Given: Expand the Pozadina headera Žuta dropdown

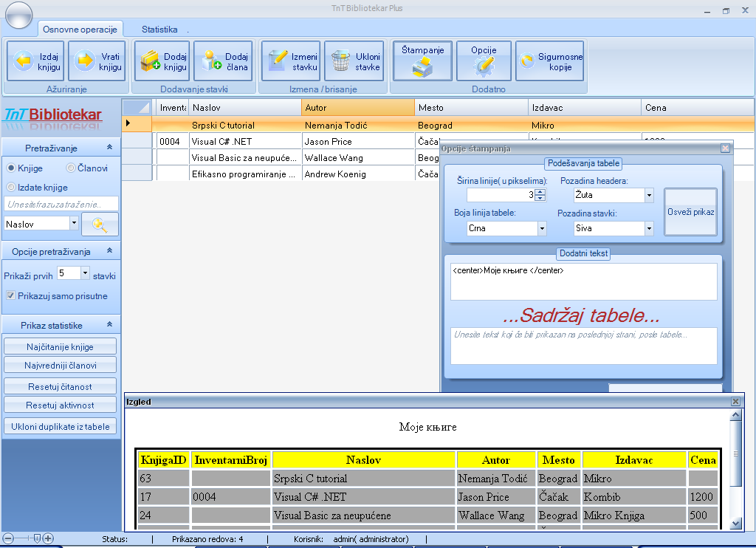Looking at the screenshot, I should tap(648, 196).
